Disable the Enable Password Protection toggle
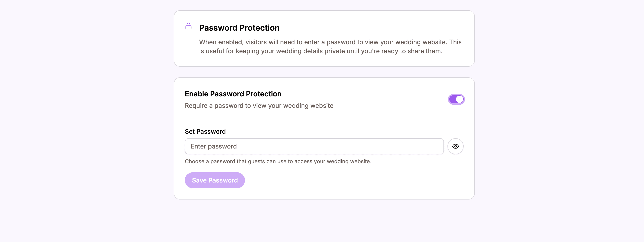 [x=456, y=99]
